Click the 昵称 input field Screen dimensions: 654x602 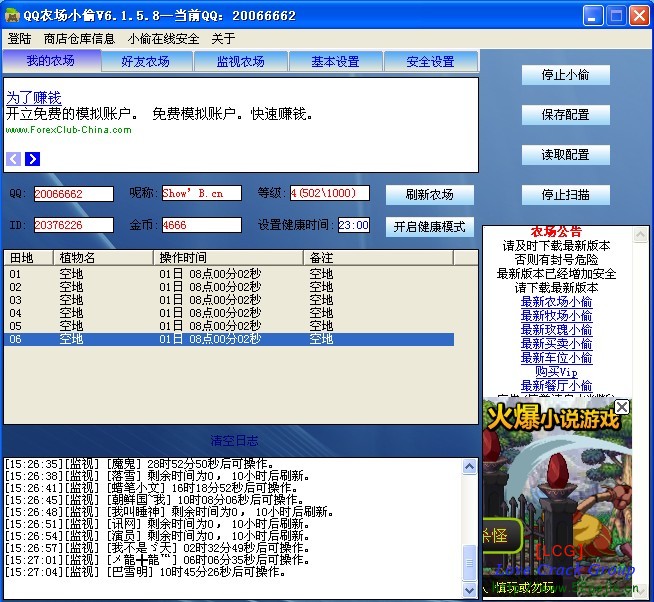pyautogui.click(x=202, y=193)
